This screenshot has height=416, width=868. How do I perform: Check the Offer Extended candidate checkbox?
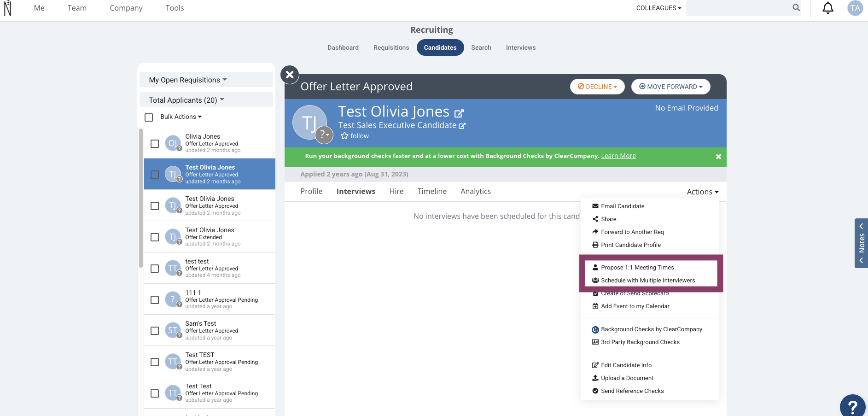(x=155, y=237)
